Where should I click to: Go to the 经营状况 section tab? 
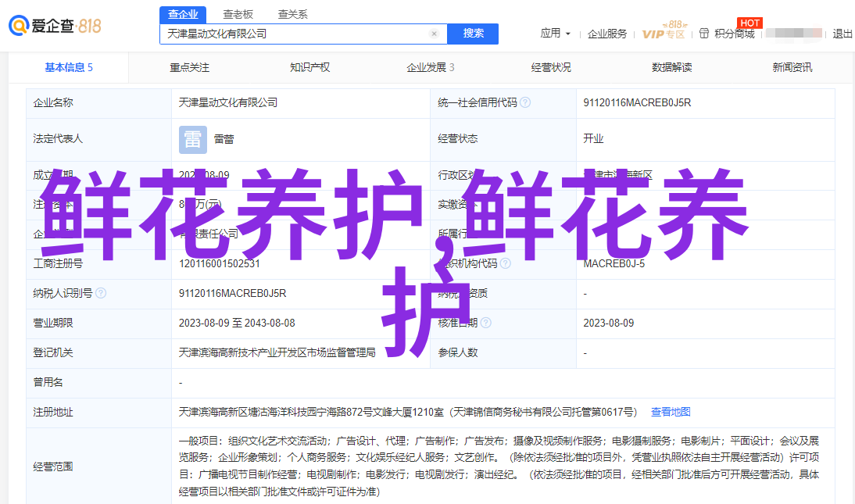551,67
